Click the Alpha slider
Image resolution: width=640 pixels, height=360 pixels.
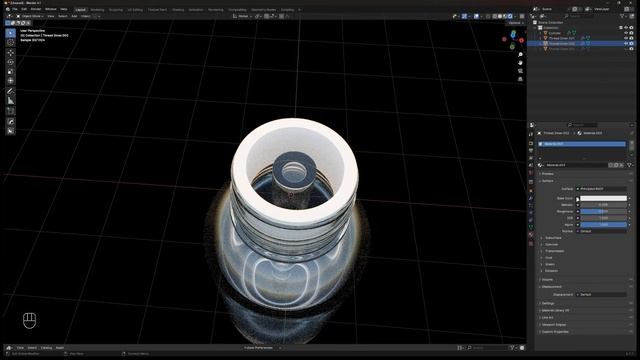coord(603,224)
